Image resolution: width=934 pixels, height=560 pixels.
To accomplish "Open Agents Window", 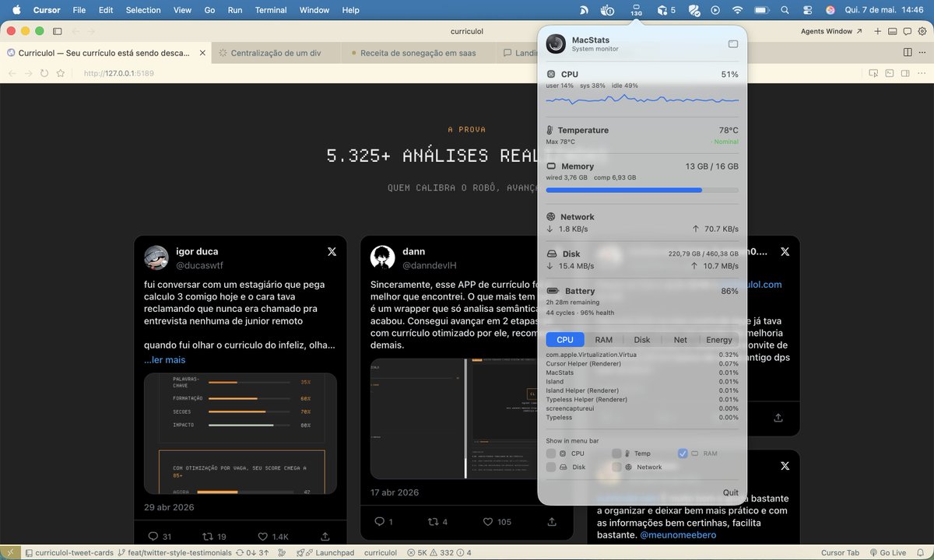I will click(x=831, y=31).
